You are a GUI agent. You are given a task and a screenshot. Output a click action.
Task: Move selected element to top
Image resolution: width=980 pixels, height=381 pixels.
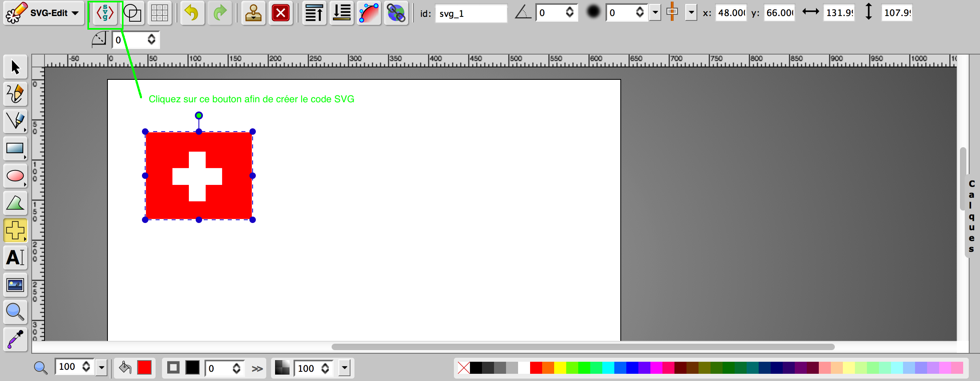point(314,13)
